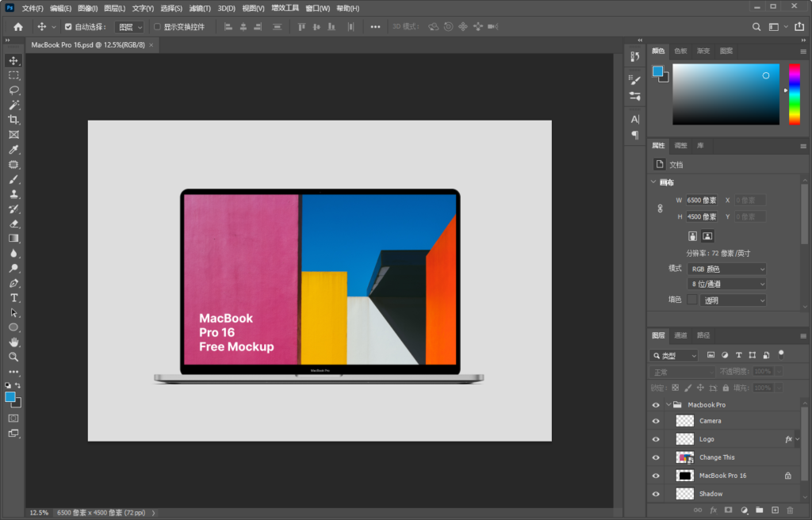The width and height of the screenshot is (812, 520).
Task: Select the Horizontal Type tool
Action: 13,298
